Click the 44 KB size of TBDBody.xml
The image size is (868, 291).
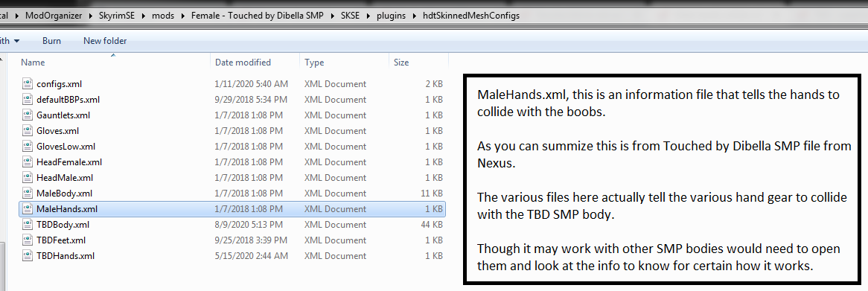[x=431, y=225]
